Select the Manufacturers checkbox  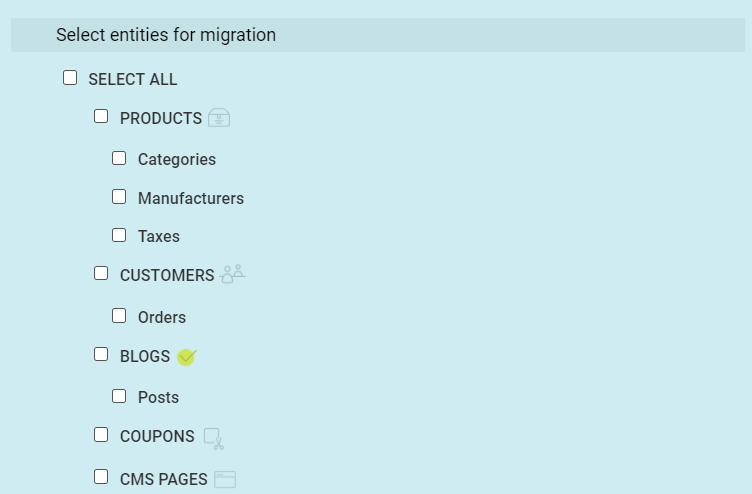click(119, 197)
